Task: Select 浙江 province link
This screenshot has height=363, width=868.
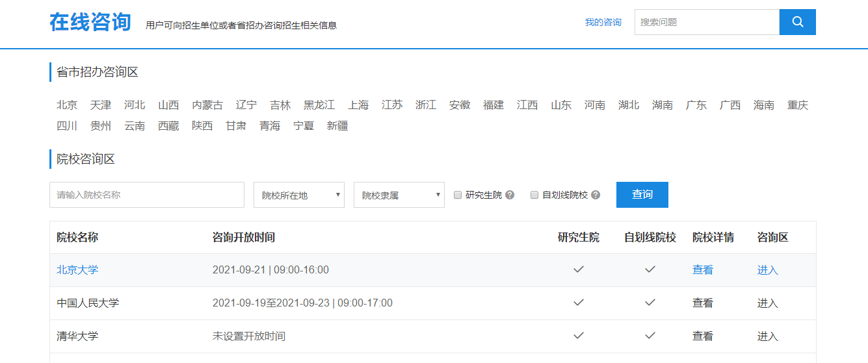Action: (426, 105)
